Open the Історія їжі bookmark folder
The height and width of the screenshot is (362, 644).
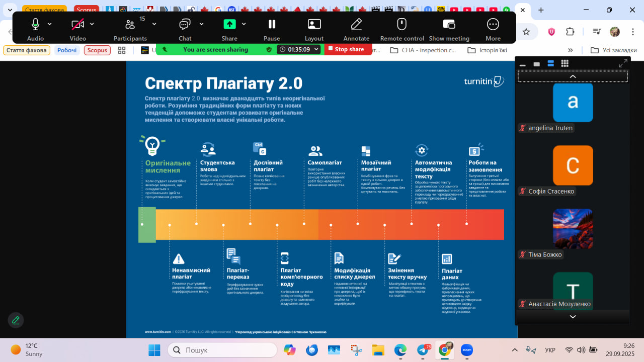[x=487, y=50]
